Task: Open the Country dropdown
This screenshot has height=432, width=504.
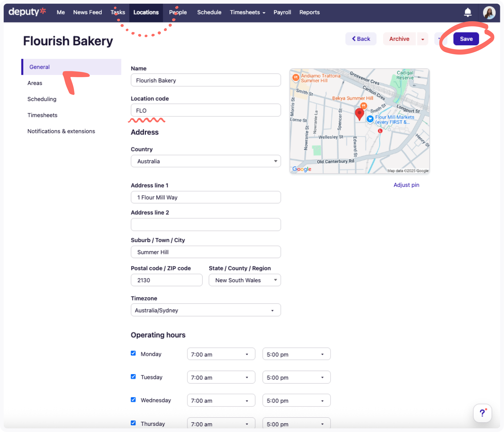Action: (206, 161)
